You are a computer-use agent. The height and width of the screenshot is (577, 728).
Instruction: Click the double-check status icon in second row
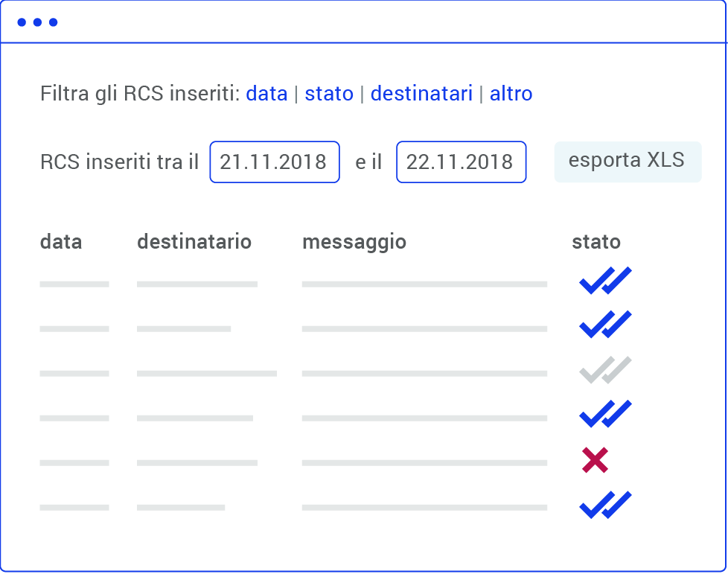[604, 326]
